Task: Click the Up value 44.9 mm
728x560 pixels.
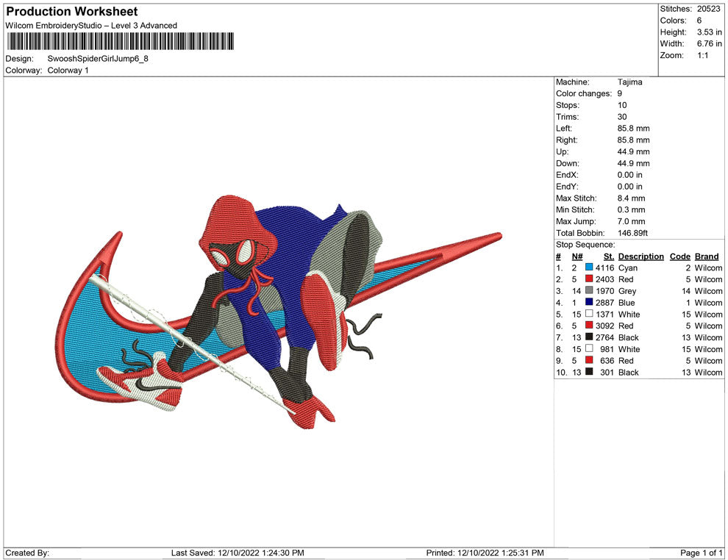Action: click(633, 151)
